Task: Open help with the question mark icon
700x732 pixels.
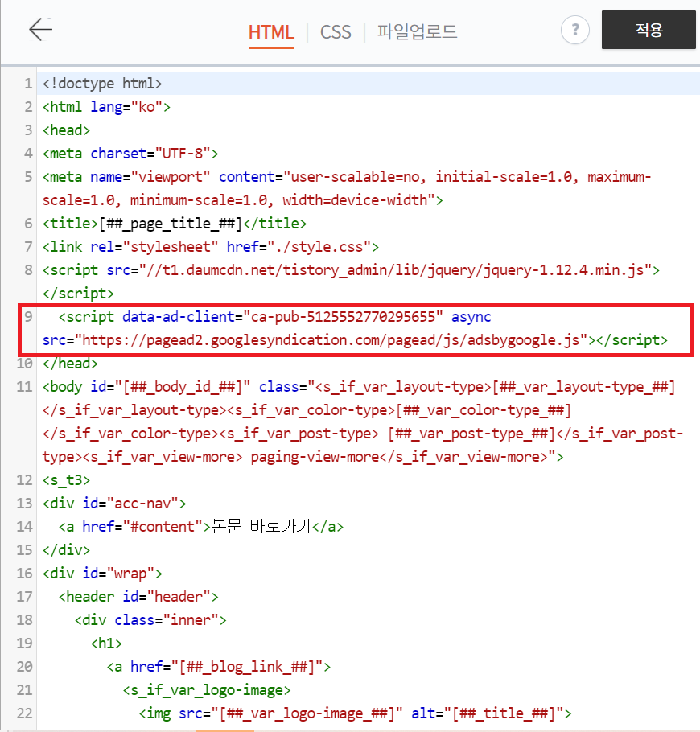Action: (x=574, y=31)
